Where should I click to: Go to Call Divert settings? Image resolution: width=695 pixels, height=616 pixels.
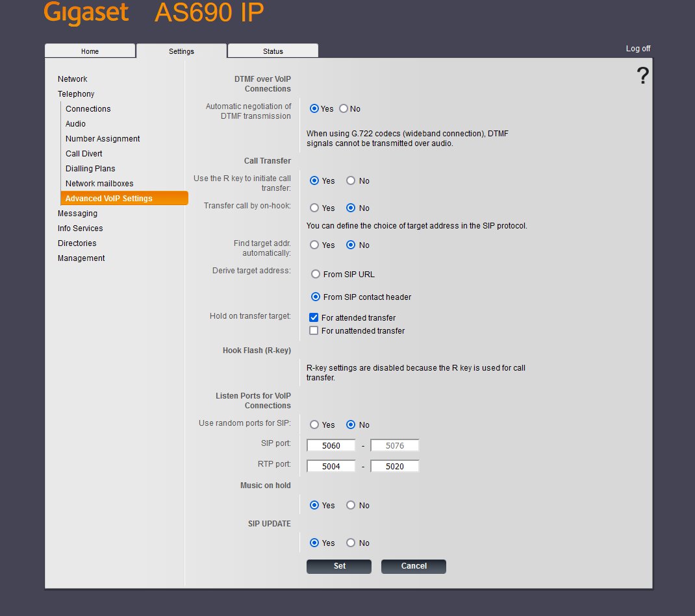84,154
